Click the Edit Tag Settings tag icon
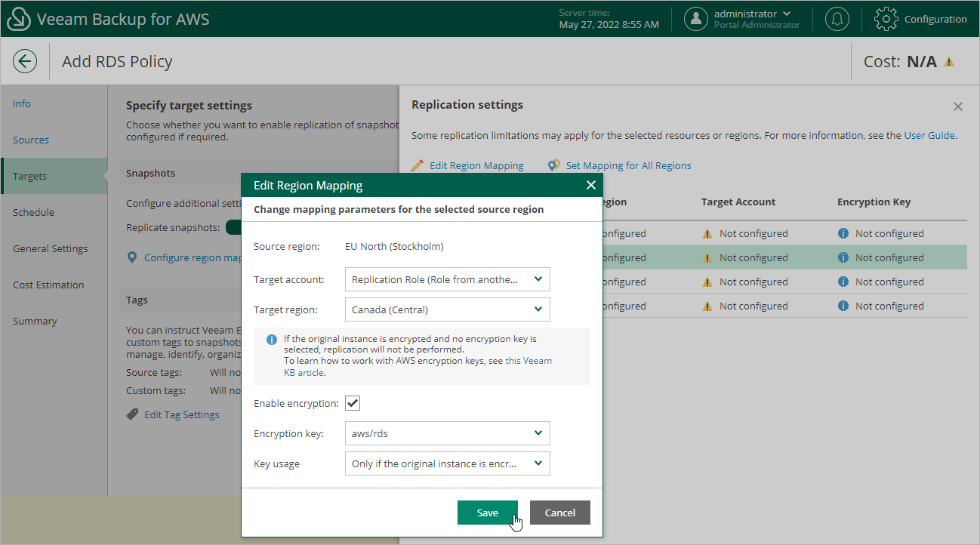 pyautogui.click(x=133, y=414)
